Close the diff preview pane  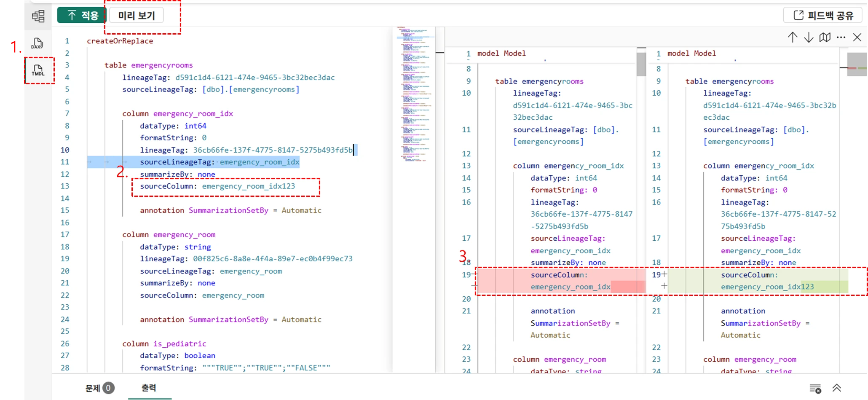tap(857, 38)
